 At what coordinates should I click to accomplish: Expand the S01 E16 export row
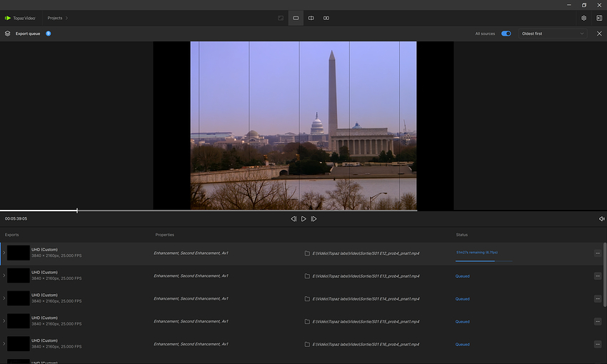4,344
